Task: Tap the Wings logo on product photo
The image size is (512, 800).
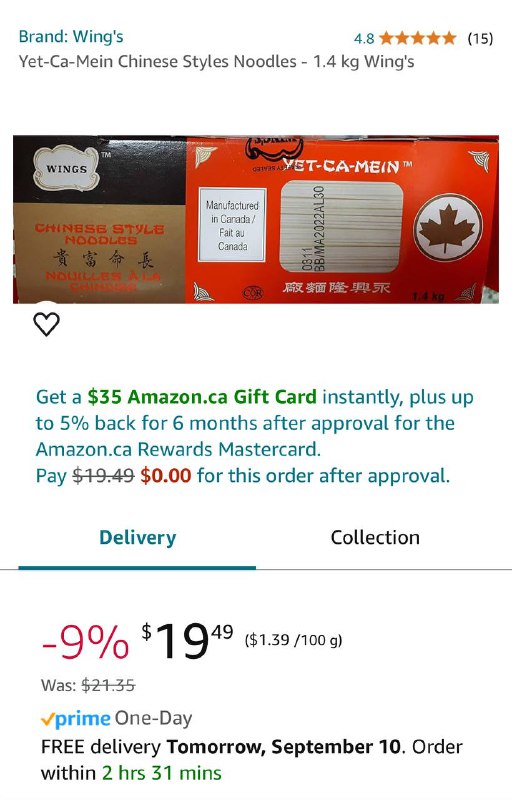Action: pos(66,168)
